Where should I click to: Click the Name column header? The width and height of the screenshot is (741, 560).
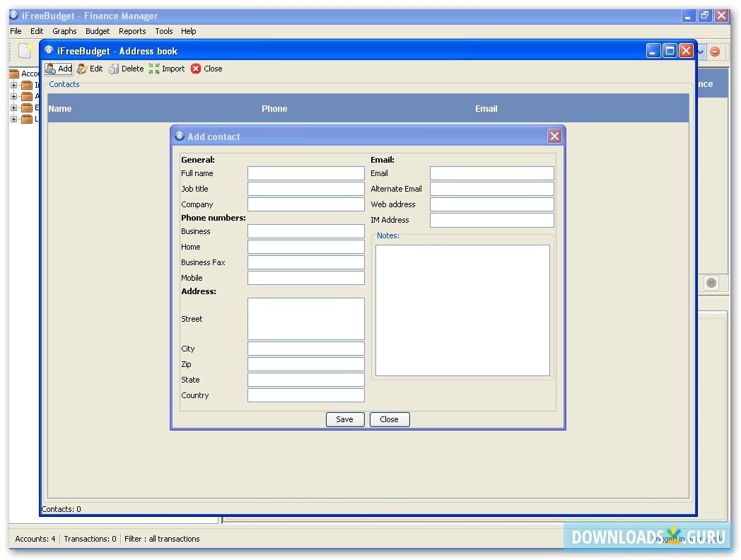(x=155, y=109)
